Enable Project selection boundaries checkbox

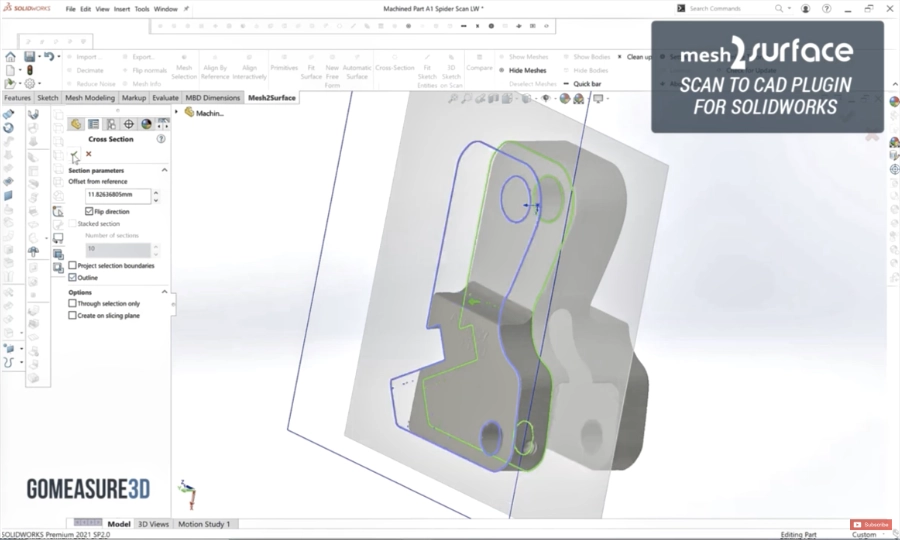tap(72, 266)
